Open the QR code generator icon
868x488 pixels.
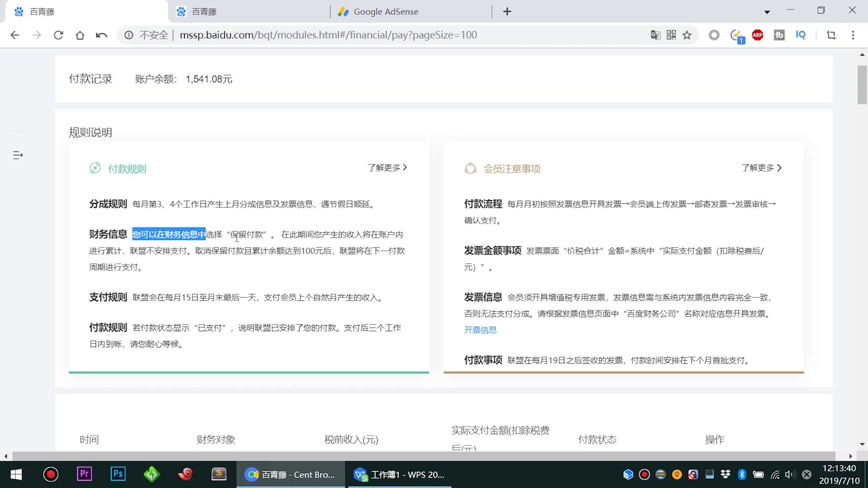672,35
